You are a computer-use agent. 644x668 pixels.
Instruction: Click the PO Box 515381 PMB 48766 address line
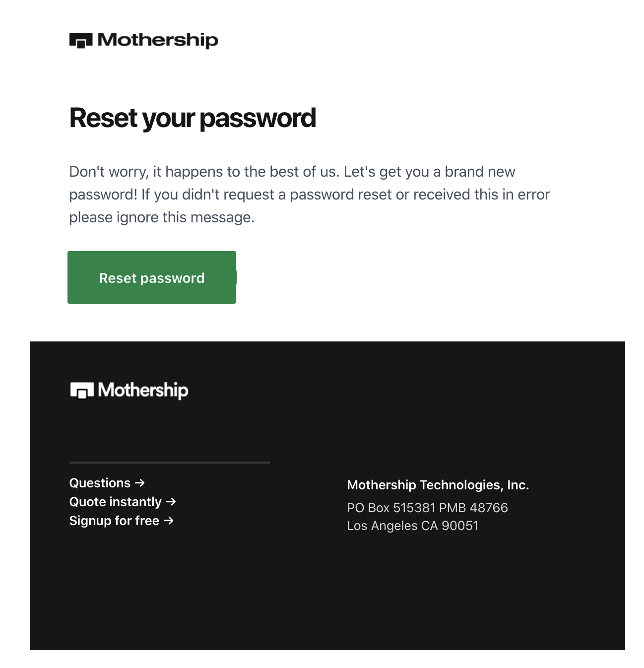427,508
